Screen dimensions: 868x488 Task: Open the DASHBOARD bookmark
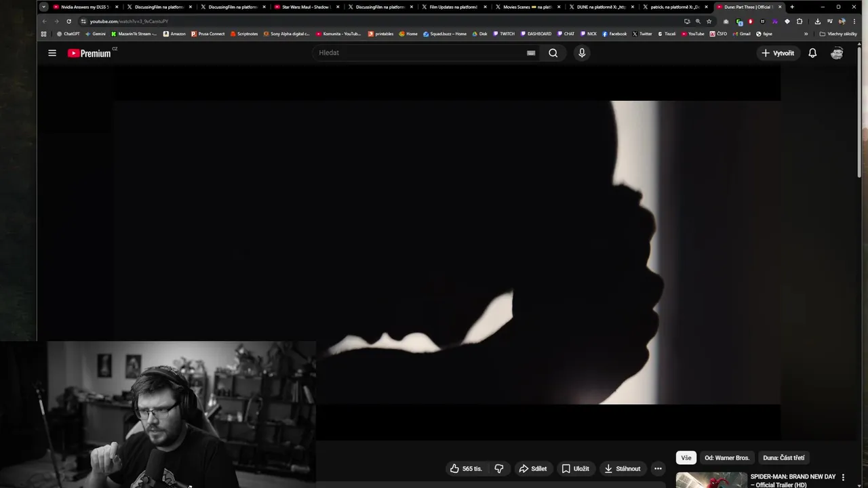click(x=536, y=34)
